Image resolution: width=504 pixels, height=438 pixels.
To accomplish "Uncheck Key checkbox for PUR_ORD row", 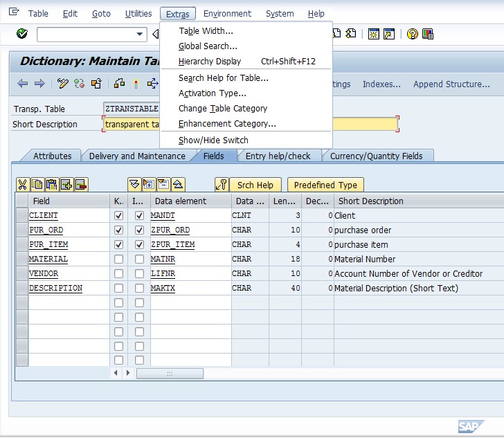I will 118,230.
